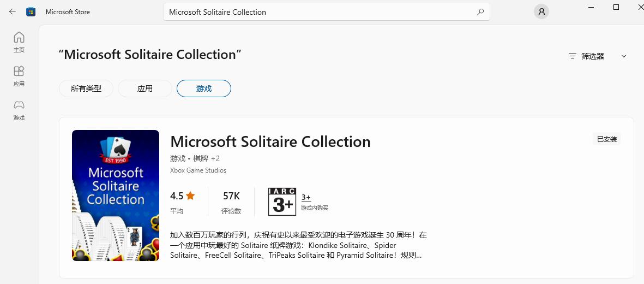The image size is (644, 284).
Task: Go to 主页 home in sidebar
Action: (19, 42)
